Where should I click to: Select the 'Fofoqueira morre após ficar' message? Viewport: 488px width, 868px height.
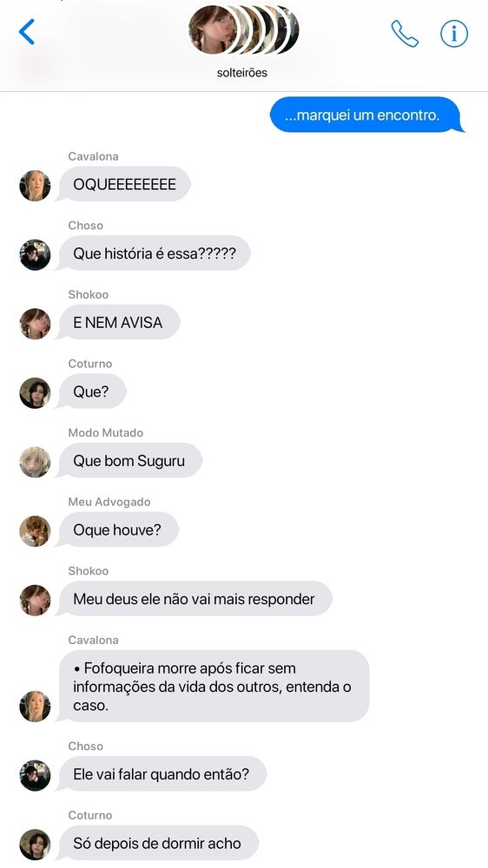coord(214,687)
